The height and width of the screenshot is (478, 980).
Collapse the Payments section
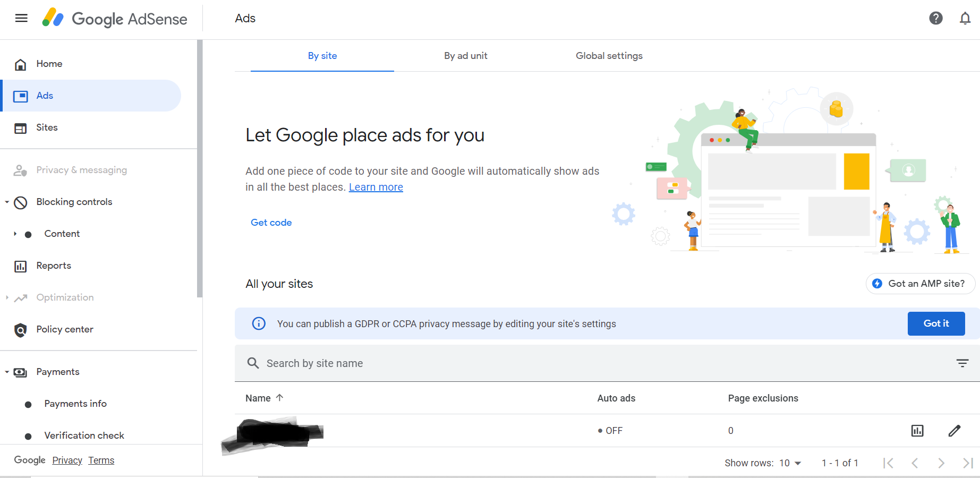7,372
